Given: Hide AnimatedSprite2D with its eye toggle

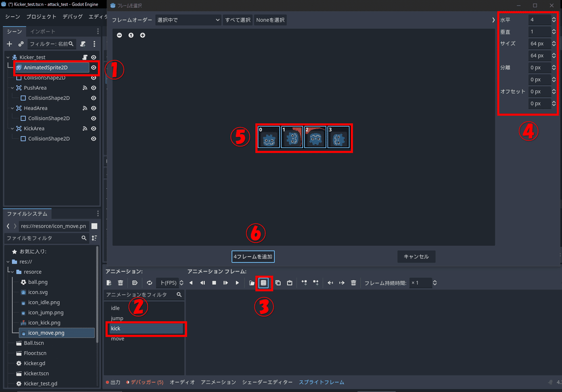Looking at the screenshot, I should pyautogui.click(x=94, y=67).
